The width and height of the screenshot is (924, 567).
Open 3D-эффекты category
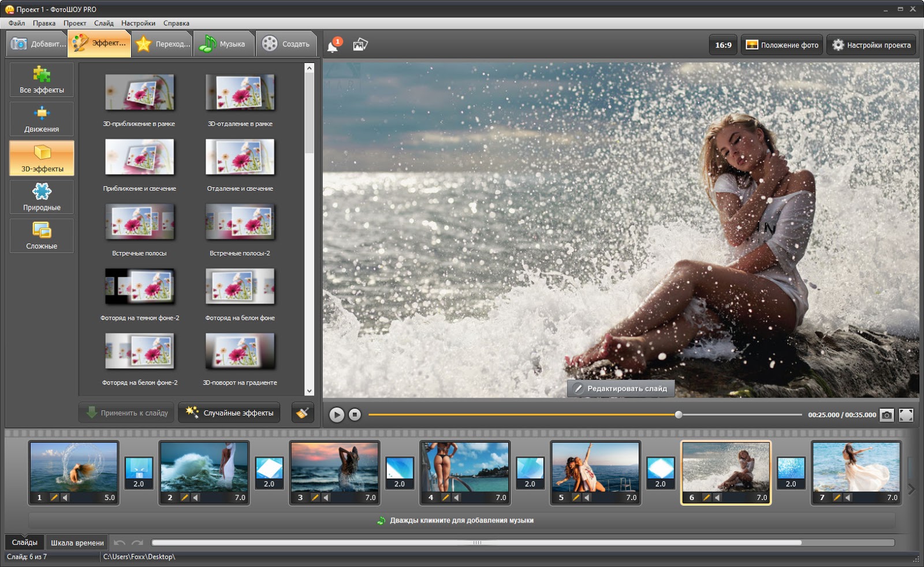[42, 158]
